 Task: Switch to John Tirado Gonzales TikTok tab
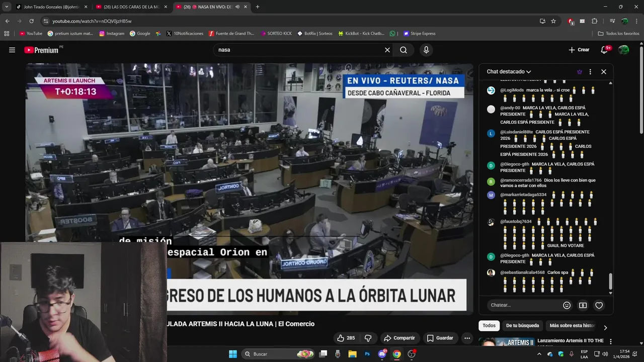tap(51, 7)
